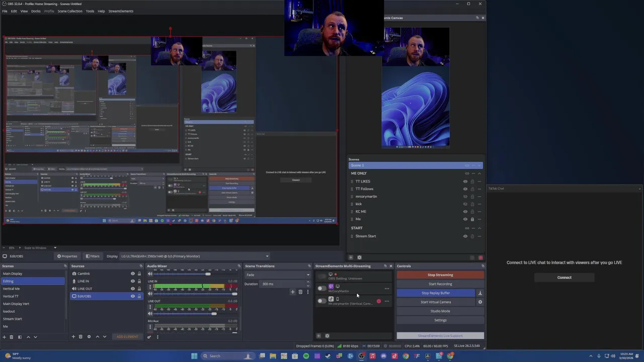Viewport: 644px width, 362px height.
Task: Add item in Vertical Canvas scenes panel
Action: [x=351, y=257]
